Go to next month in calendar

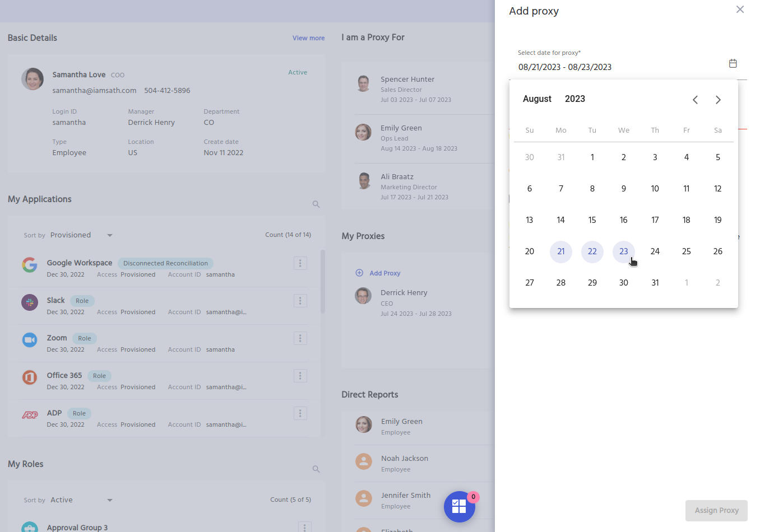point(718,100)
